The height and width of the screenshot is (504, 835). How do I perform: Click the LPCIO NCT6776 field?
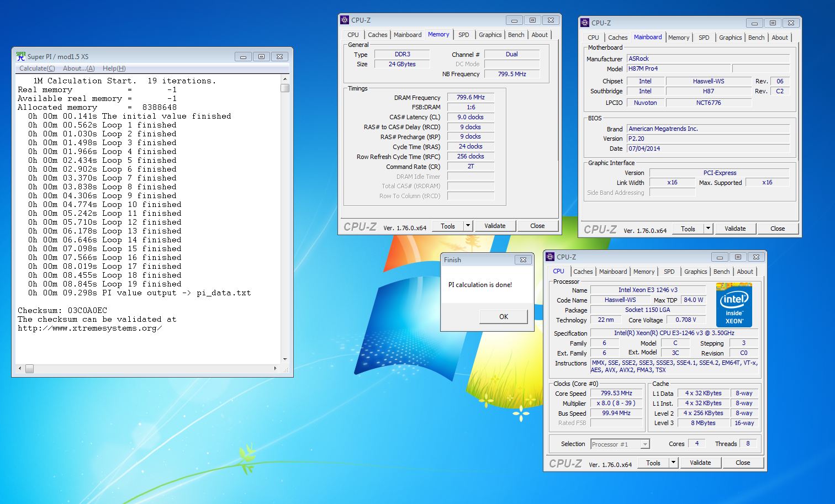click(x=709, y=103)
